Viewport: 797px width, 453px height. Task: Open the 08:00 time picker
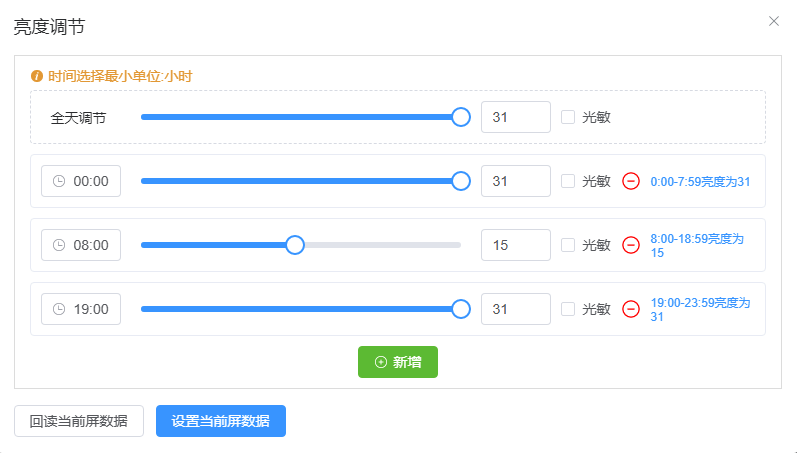(90, 245)
